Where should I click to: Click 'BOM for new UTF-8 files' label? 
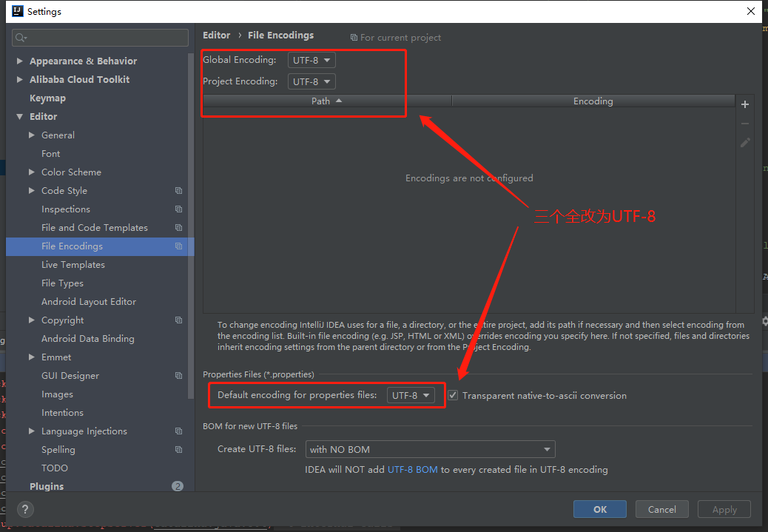(250, 426)
